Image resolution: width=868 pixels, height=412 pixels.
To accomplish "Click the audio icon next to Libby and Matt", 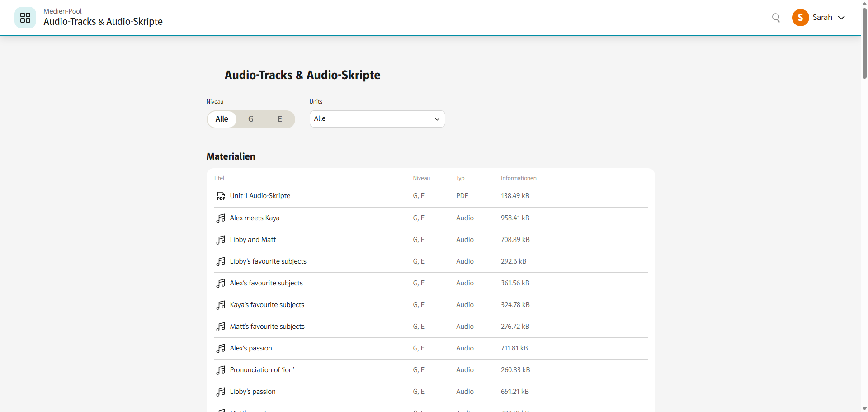I will click(x=221, y=240).
